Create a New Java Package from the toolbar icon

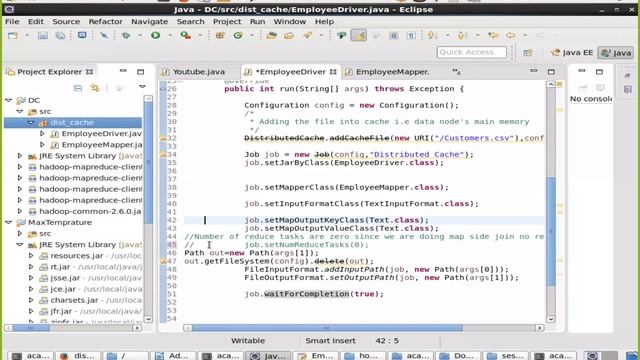[220, 36]
